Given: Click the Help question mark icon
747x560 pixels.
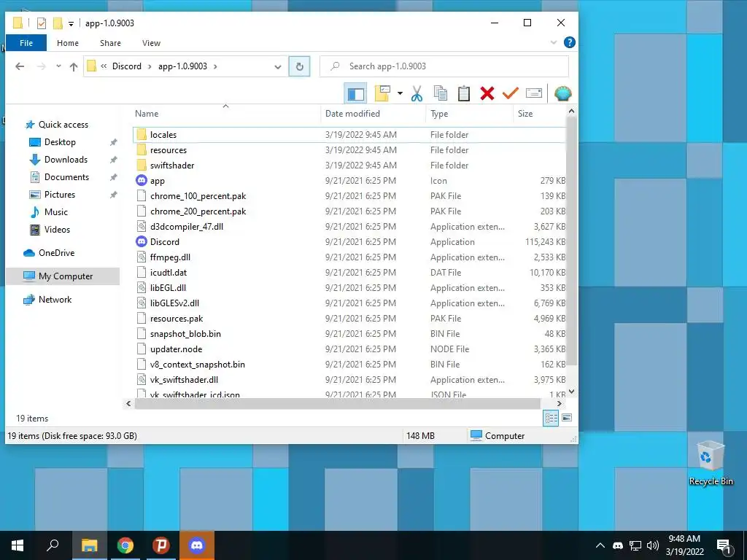Looking at the screenshot, I should pyautogui.click(x=569, y=42).
